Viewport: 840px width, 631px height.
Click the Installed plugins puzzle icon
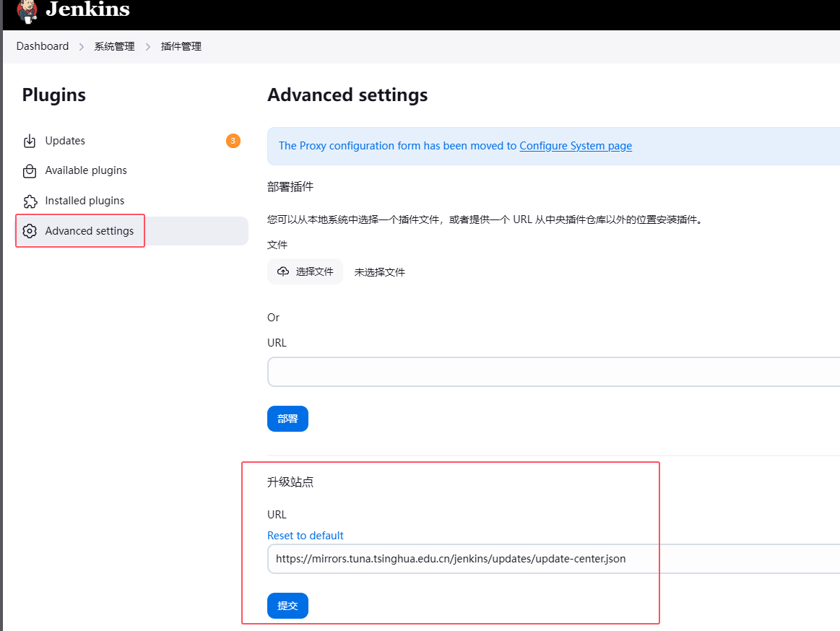tap(30, 201)
